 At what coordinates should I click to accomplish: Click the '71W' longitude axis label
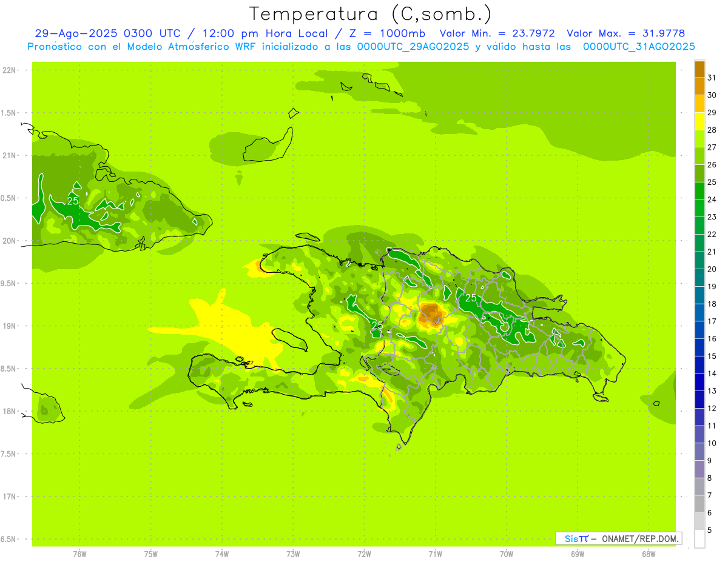[x=435, y=554]
